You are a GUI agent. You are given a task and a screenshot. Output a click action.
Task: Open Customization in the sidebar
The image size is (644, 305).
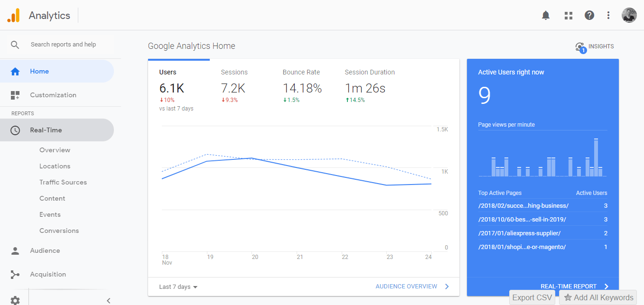tap(57, 95)
